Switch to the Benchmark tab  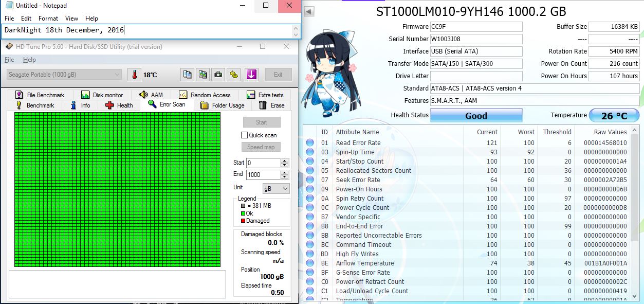(35, 105)
